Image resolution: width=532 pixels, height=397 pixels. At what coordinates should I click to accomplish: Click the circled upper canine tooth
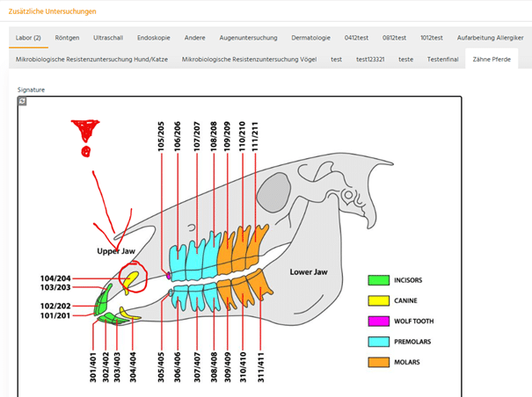pyautogui.click(x=131, y=279)
